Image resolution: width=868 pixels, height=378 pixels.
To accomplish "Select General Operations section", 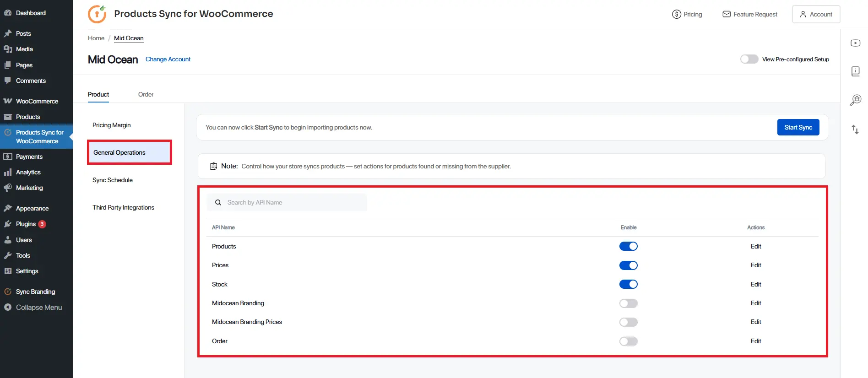I will (130, 152).
